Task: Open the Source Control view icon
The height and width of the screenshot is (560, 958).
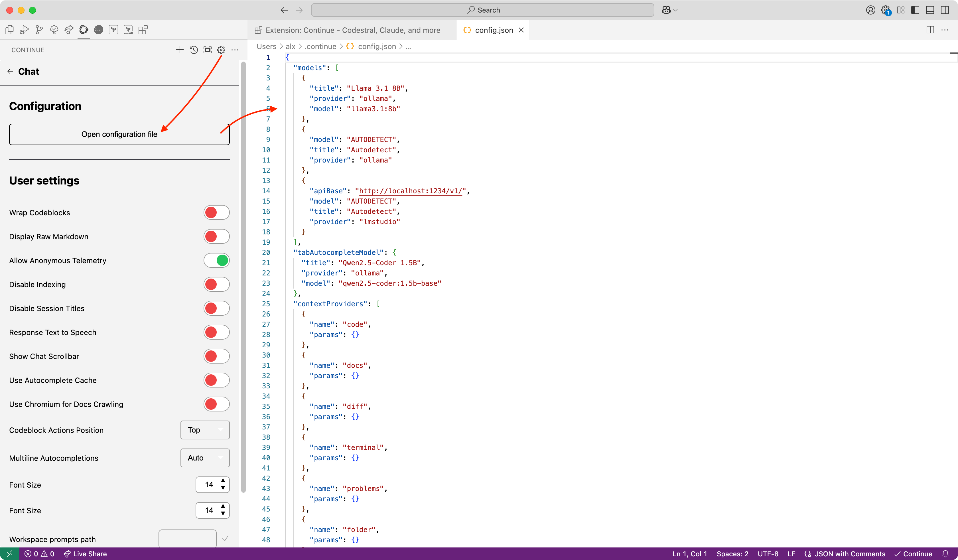Action: pos(39,30)
